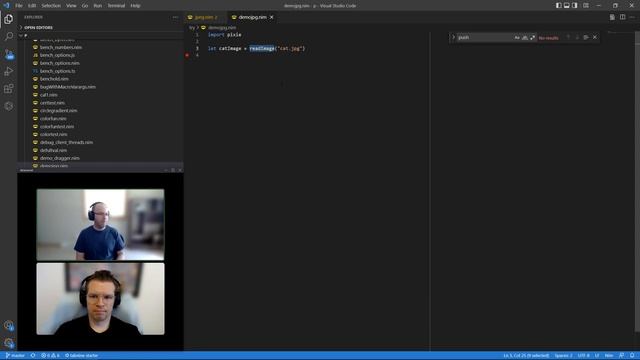Open demo_dragger.nim in explorer
The height and width of the screenshot is (360, 640).
click(x=60, y=158)
